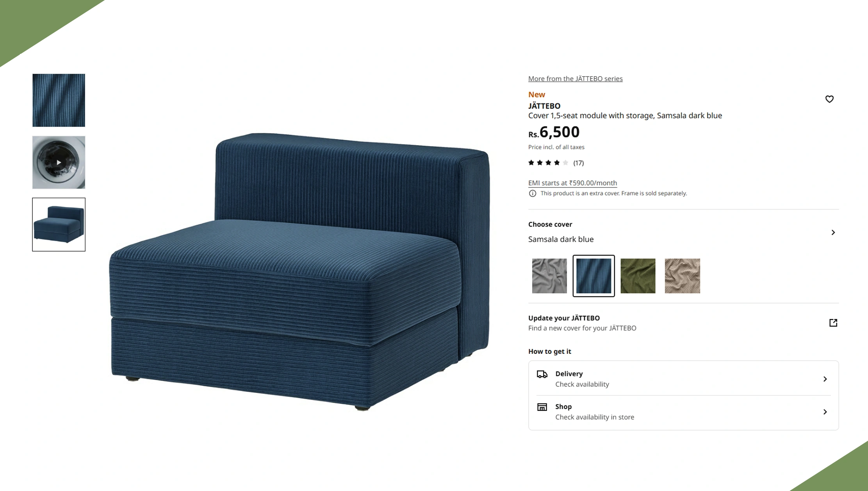868x491 pixels.
Task: Expand Delivery availability chevron
Action: coord(825,379)
